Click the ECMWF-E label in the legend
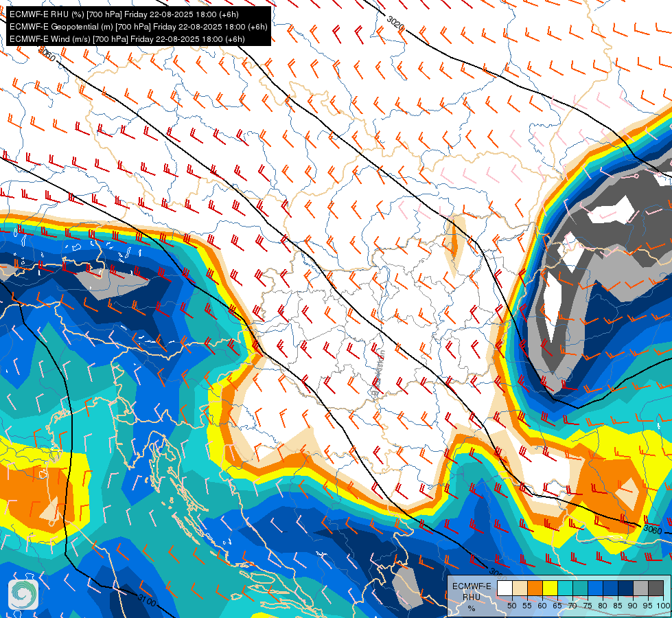The image size is (672, 618). 472,586
